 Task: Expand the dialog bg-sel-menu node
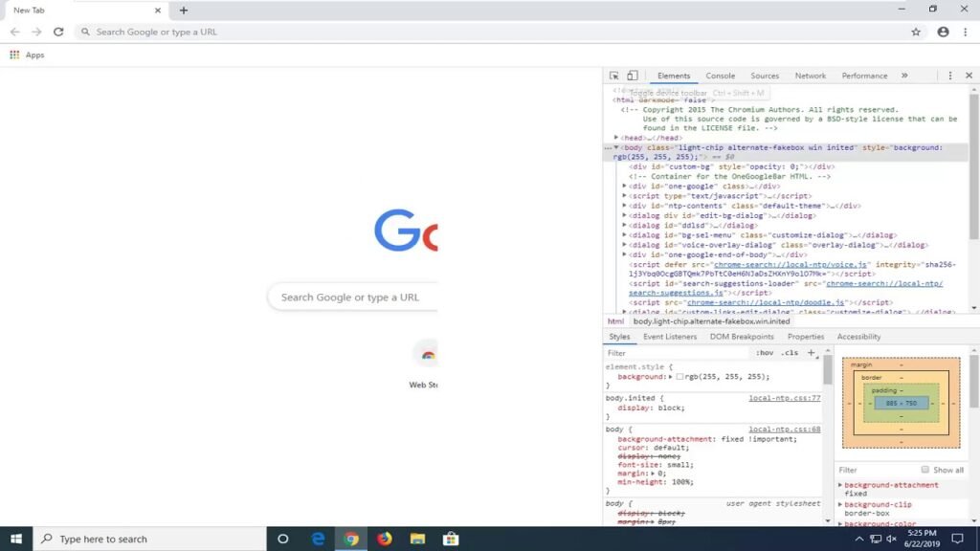pos(624,235)
